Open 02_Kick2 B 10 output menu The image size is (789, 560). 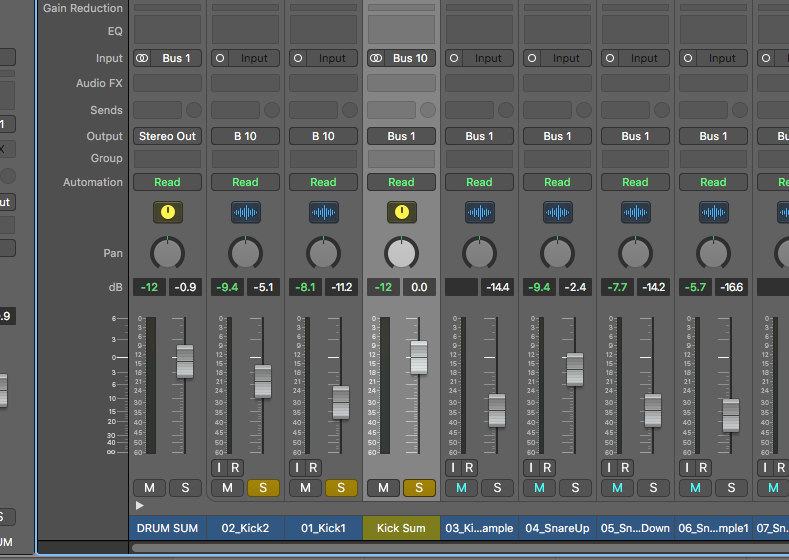tap(246, 136)
